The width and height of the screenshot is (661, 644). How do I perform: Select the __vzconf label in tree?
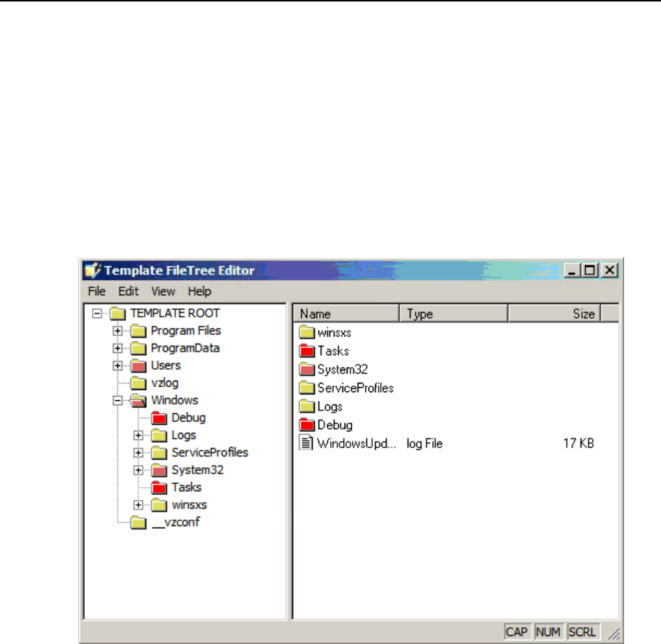tap(175, 522)
